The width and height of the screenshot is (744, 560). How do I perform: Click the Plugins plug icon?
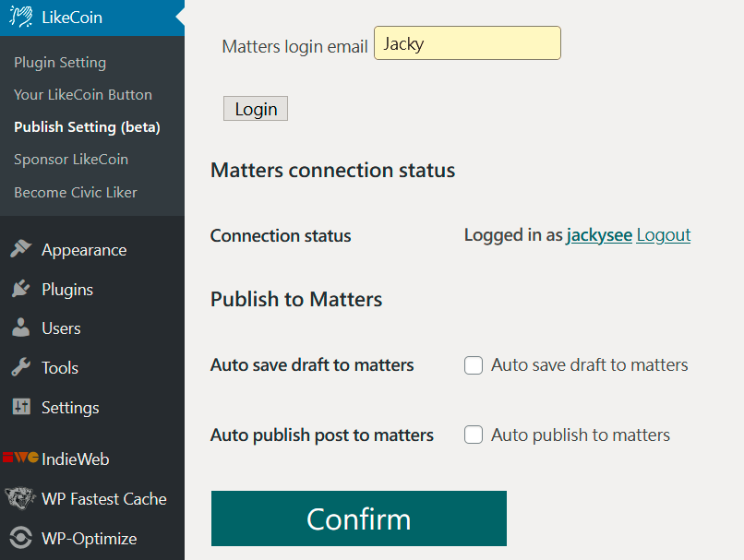[21, 288]
